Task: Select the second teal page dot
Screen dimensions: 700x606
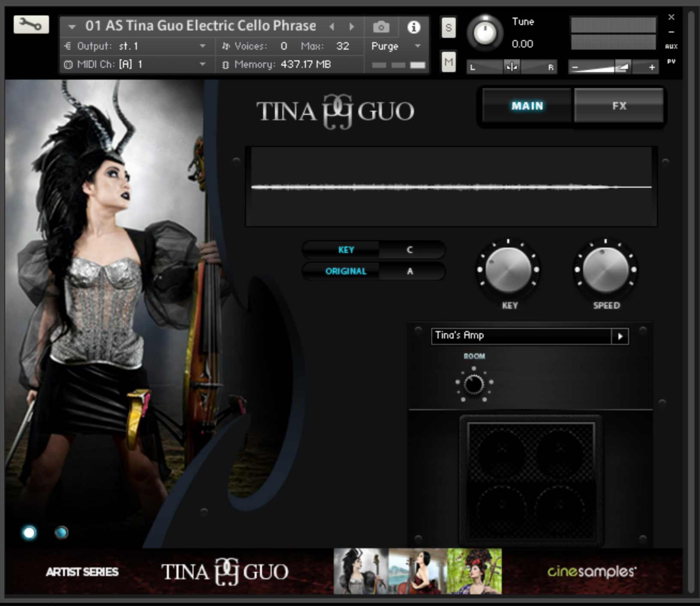Action: click(61, 532)
